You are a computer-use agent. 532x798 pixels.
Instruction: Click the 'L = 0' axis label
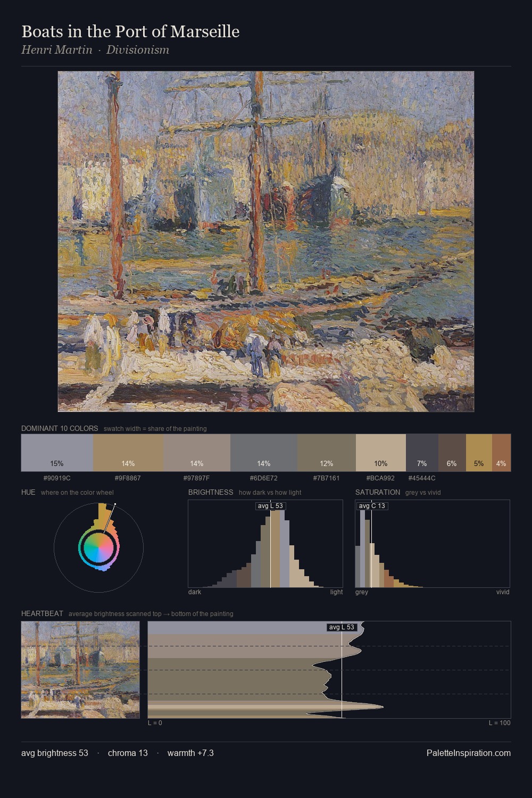click(155, 723)
